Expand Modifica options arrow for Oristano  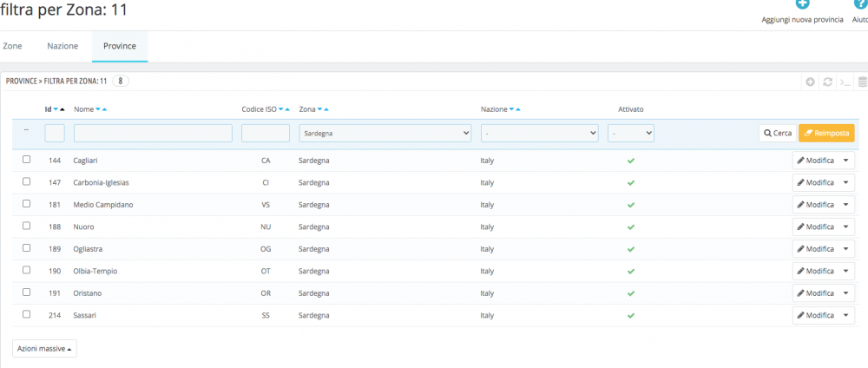[845, 293]
